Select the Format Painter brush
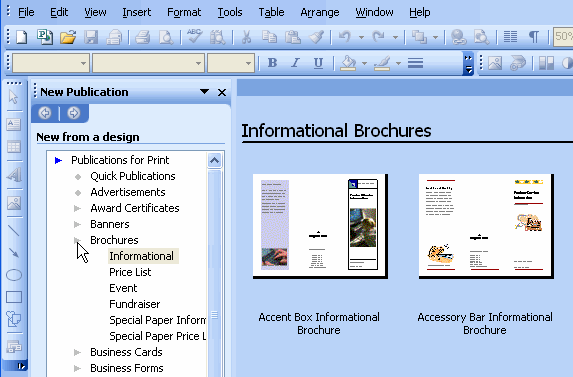This screenshot has width=573, height=377. pyautogui.click(x=316, y=37)
